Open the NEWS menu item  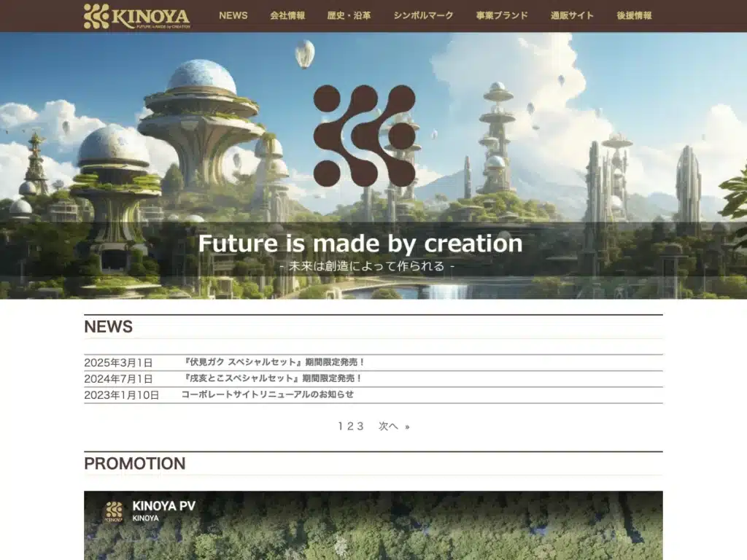(x=233, y=16)
